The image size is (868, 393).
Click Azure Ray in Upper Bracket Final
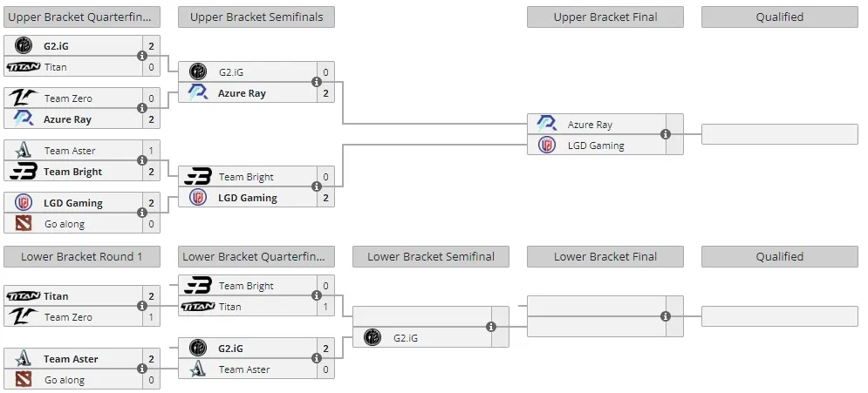tap(590, 125)
